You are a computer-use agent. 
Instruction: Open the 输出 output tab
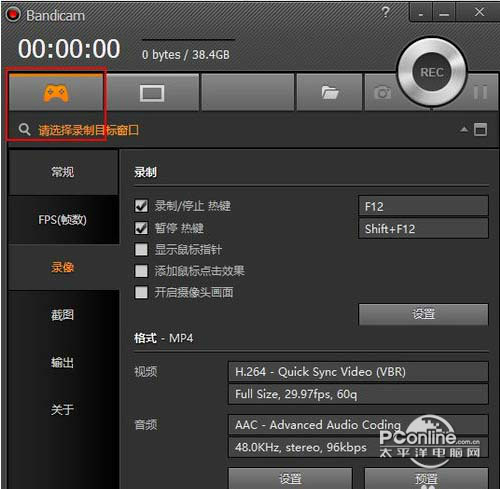(x=63, y=362)
